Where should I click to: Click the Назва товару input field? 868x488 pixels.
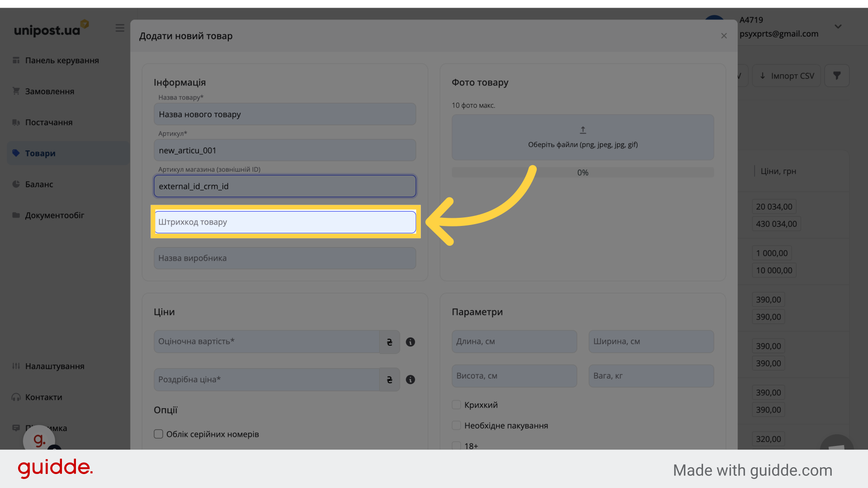coord(285,114)
